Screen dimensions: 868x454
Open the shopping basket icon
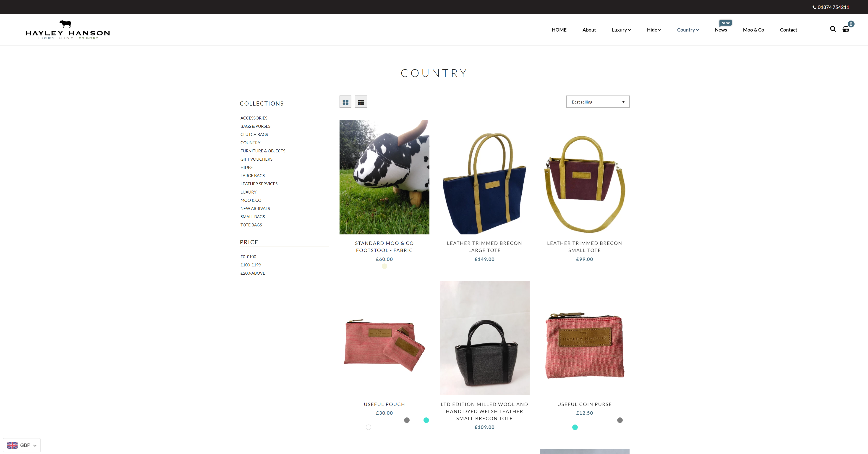[846, 29]
